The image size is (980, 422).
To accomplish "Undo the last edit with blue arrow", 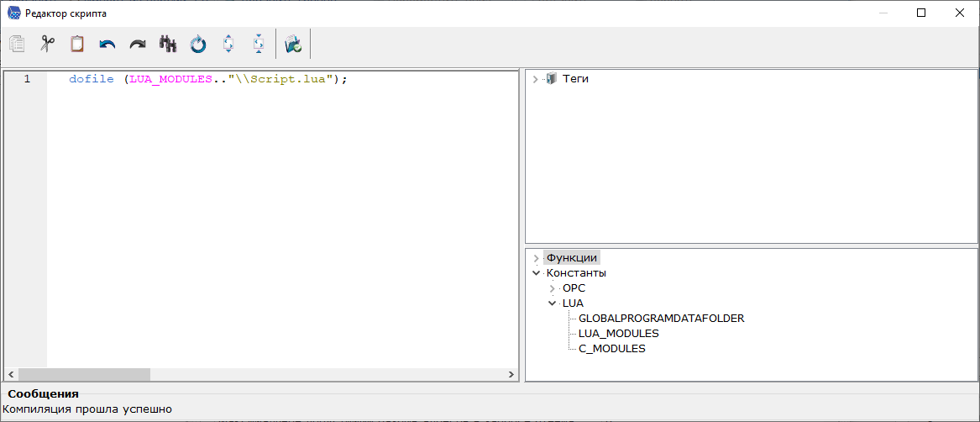I will (x=107, y=45).
